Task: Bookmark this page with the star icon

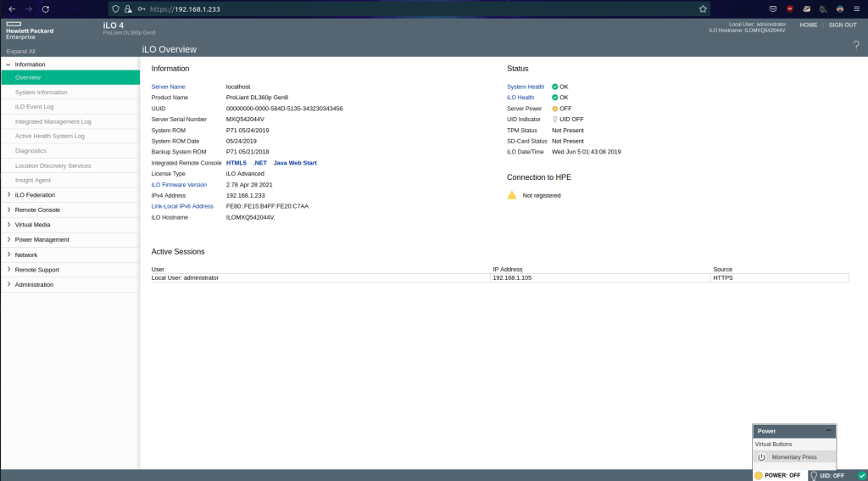Action: pos(703,8)
